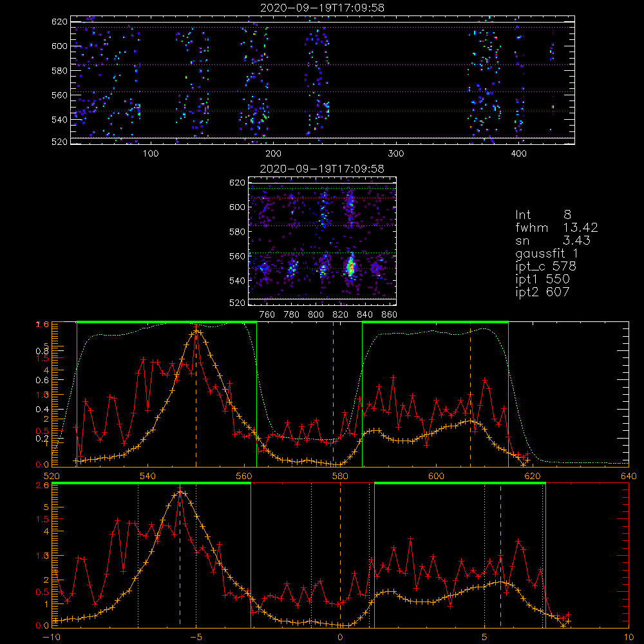Click white y-axis label 0.6 on third plot

tap(42, 381)
